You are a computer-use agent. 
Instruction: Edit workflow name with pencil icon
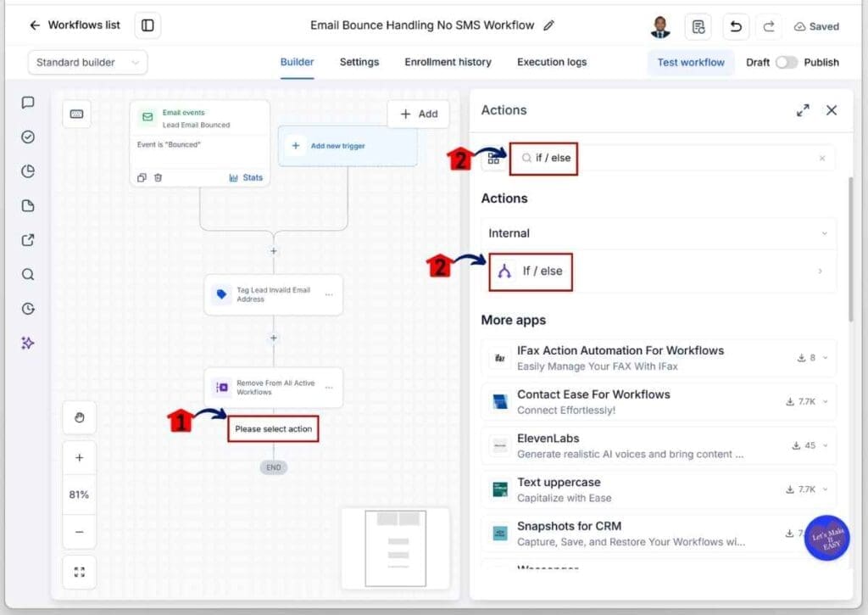548,25
